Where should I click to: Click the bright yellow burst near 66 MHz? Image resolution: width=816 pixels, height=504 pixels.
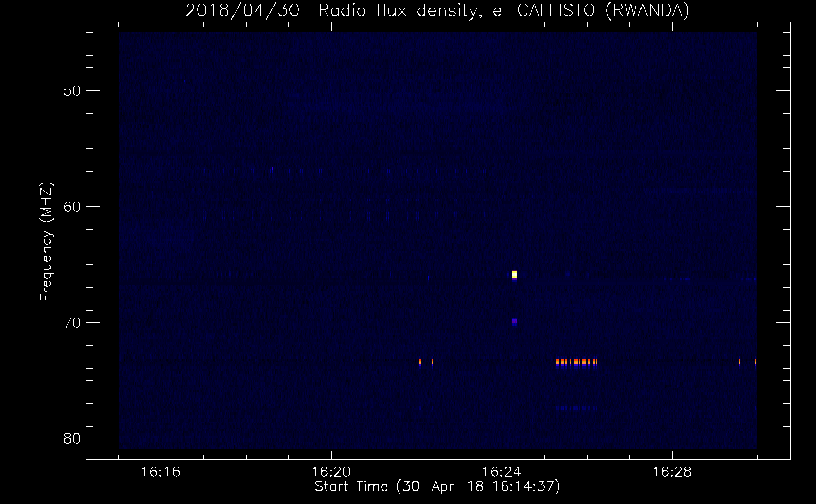coord(514,275)
